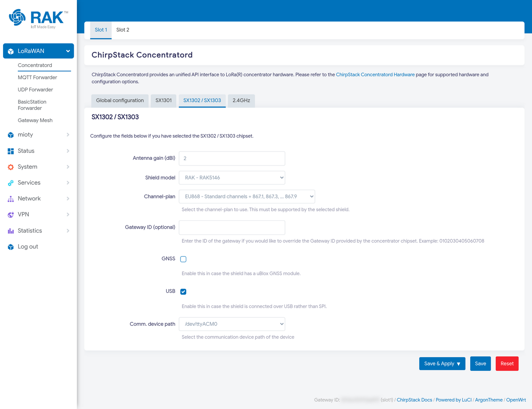
Task: Open Concentratord in the sidebar
Action: pyautogui.click(x=35, y=66)
